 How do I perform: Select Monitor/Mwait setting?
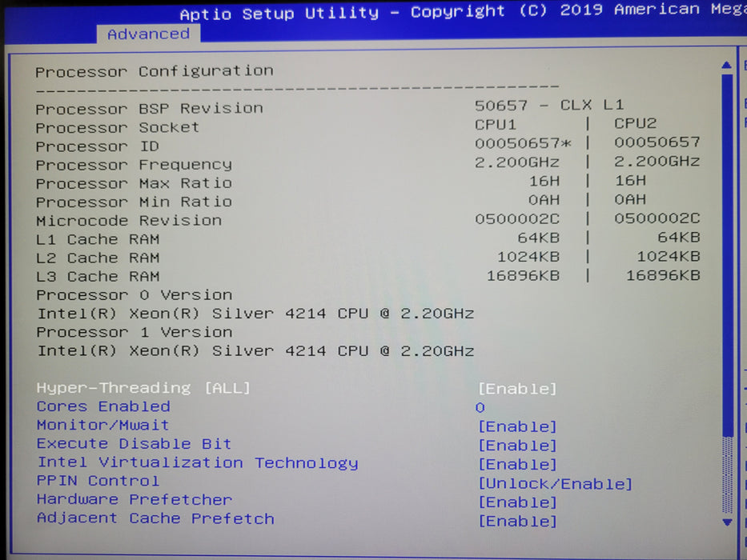coord(103,425)
